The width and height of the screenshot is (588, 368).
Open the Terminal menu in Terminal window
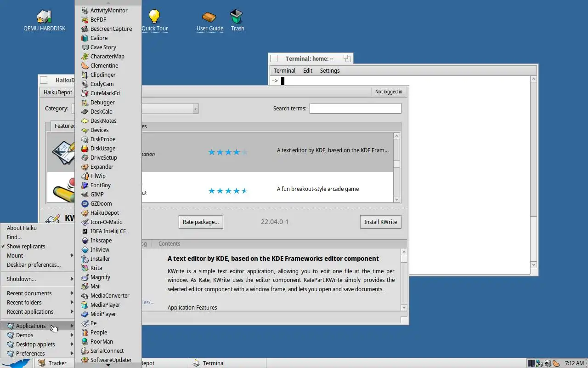[284, 70]
